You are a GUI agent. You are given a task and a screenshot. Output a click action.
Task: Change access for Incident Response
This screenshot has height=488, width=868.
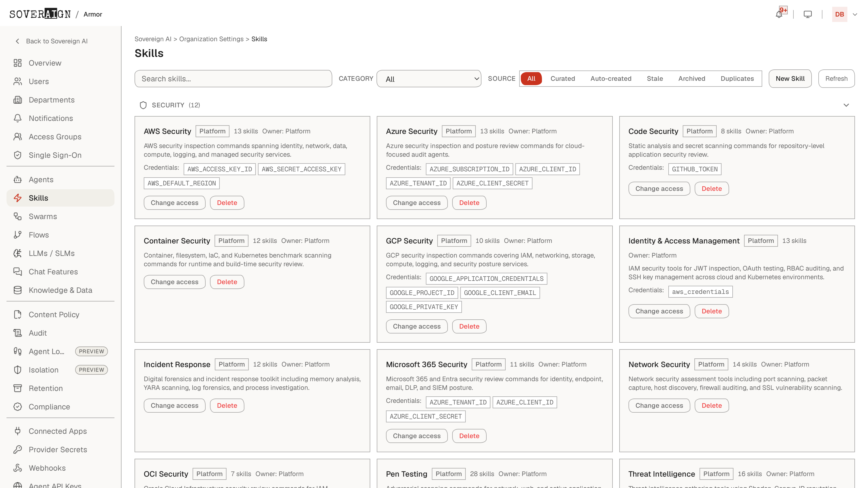(x=174, y=406)
